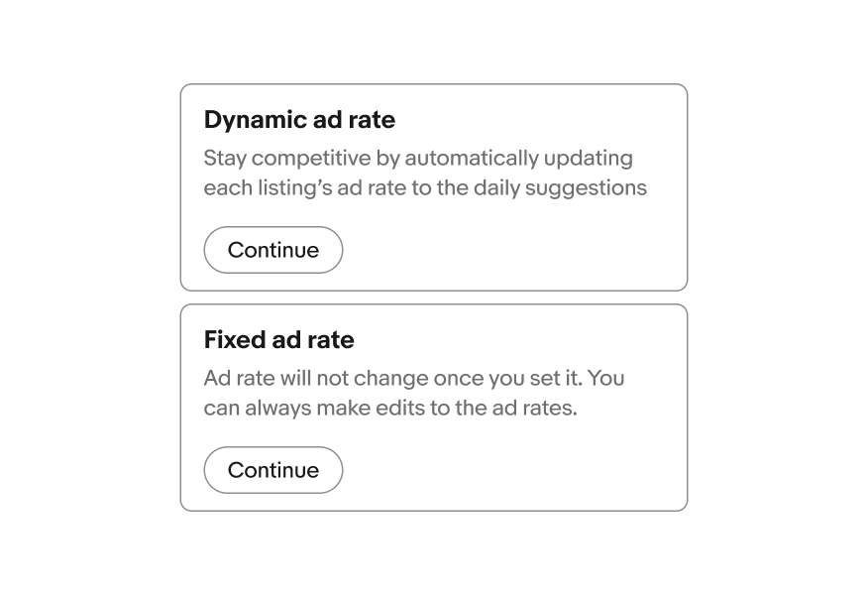Image resolution: width=868 pixels, height=595 pixels.
Task: Click the words "daily suggestions" in the first card
Action: [x=560, y=188]
